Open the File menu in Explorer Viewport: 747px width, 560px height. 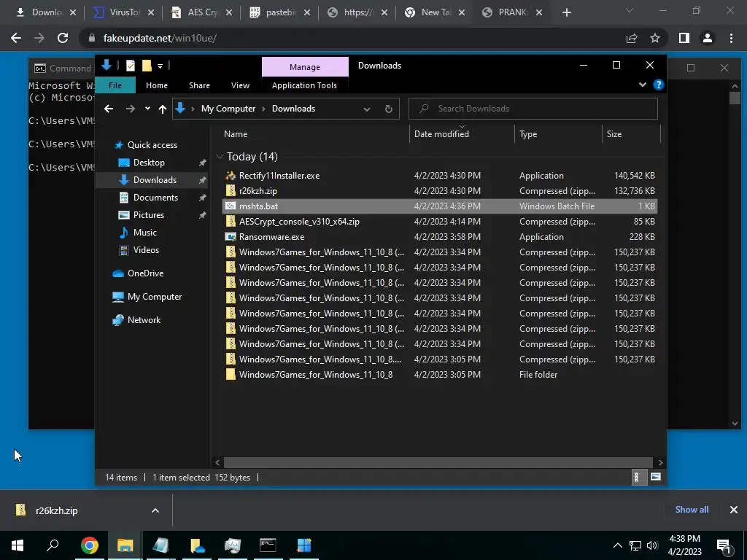click(x=115, y=85)
